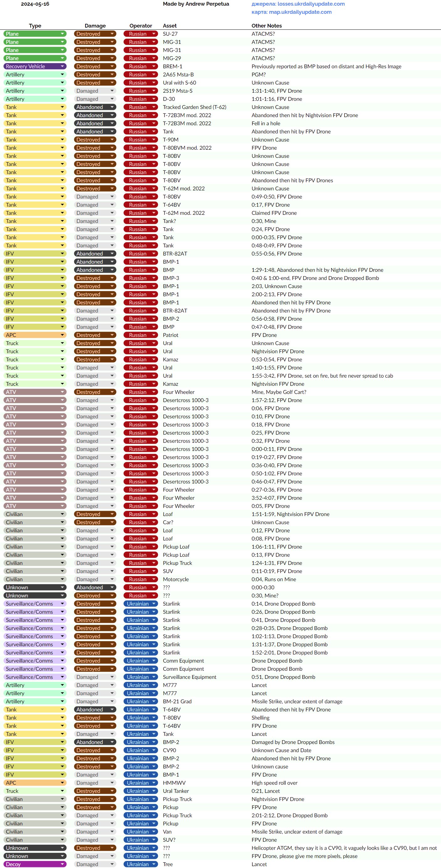Open the Russian operator dropdown in the BREM-1 row
The height and width of the screenshot is (868, 441).
point(141,66)
